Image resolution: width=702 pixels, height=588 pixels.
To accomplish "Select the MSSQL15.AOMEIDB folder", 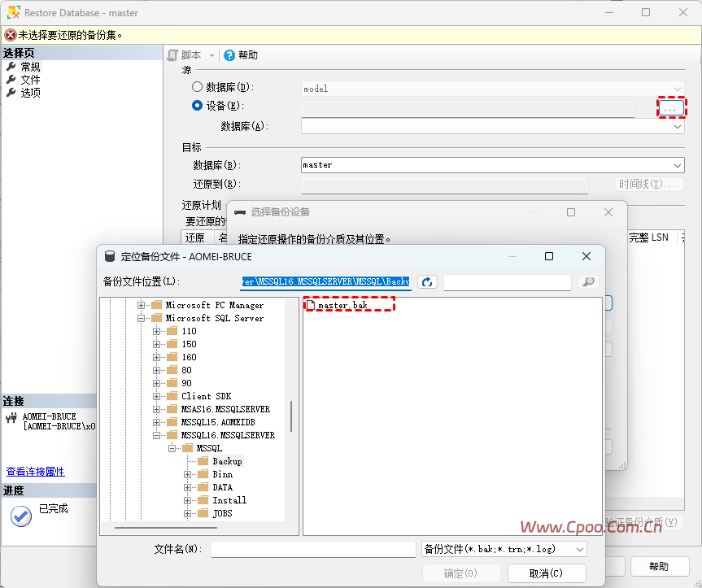I will tap(218, 422).
